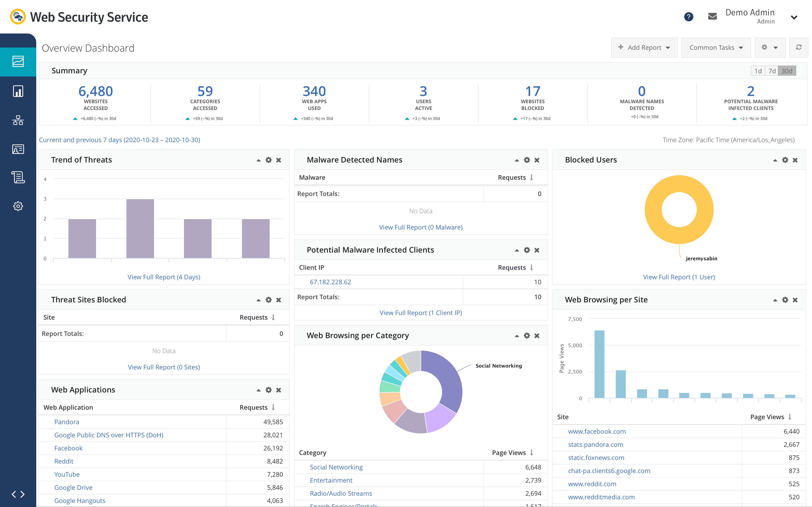Viewport: 812px width, 507px height.
Task: Switch the Summary range to 7d
Action: point(772,71)
